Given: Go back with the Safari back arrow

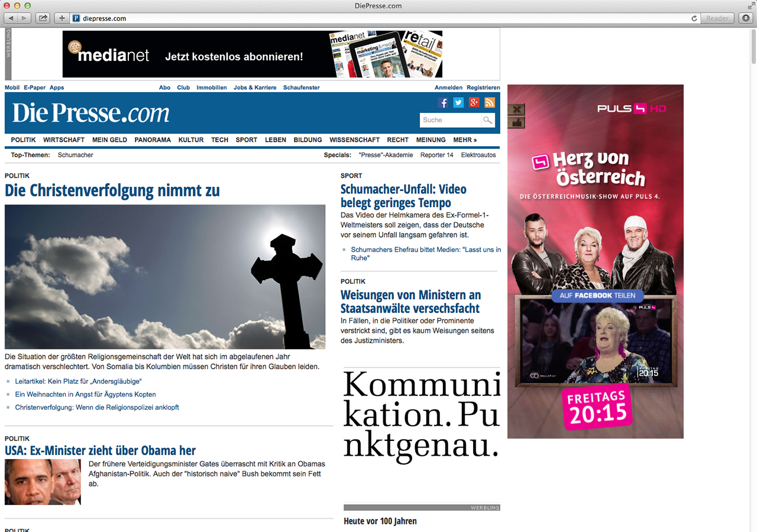Looking at the screenshot, I should (11, 18).
